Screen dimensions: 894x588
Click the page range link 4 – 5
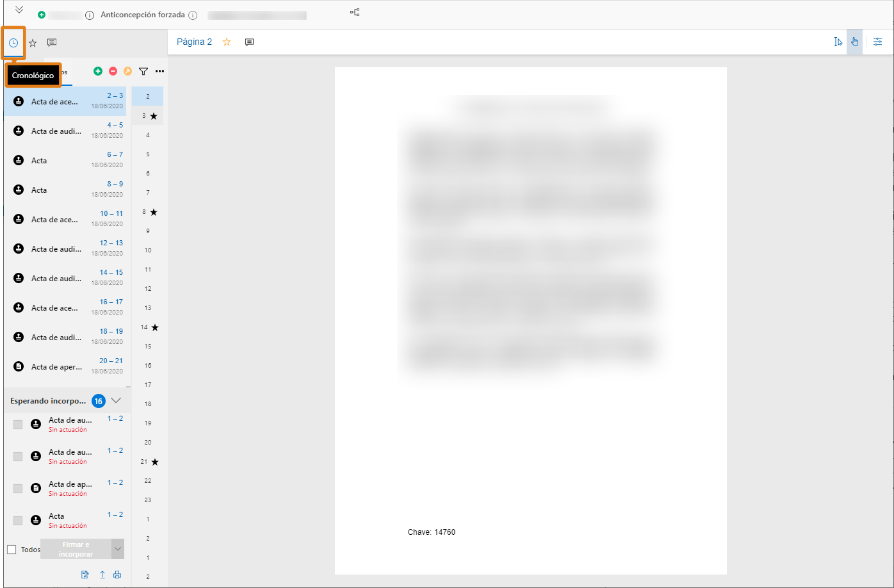tap(115, 125)
